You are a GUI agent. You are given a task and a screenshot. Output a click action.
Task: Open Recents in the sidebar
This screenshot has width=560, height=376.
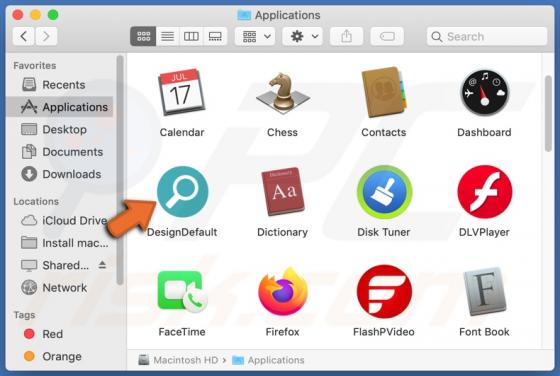60,85
